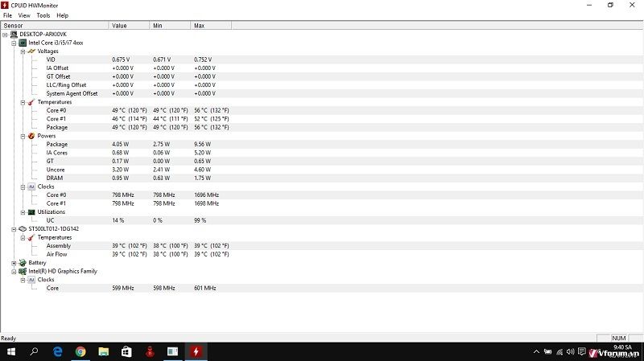Click the hard drive Temperatures thermometer icon

pos(31,237)
